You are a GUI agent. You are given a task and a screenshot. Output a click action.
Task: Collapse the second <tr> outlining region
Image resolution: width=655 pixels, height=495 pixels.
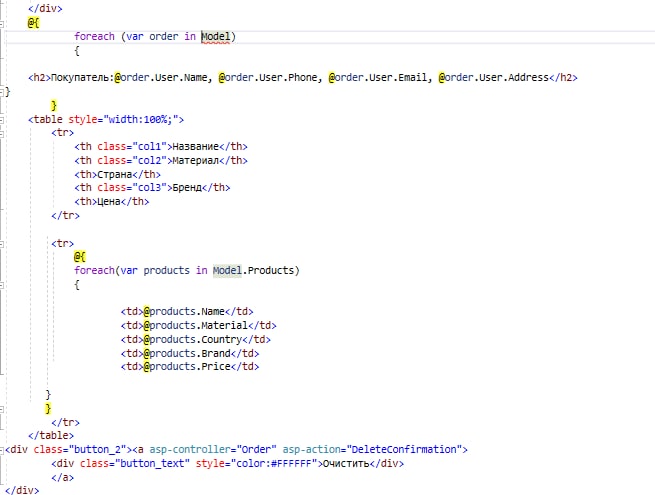(2, 244)
